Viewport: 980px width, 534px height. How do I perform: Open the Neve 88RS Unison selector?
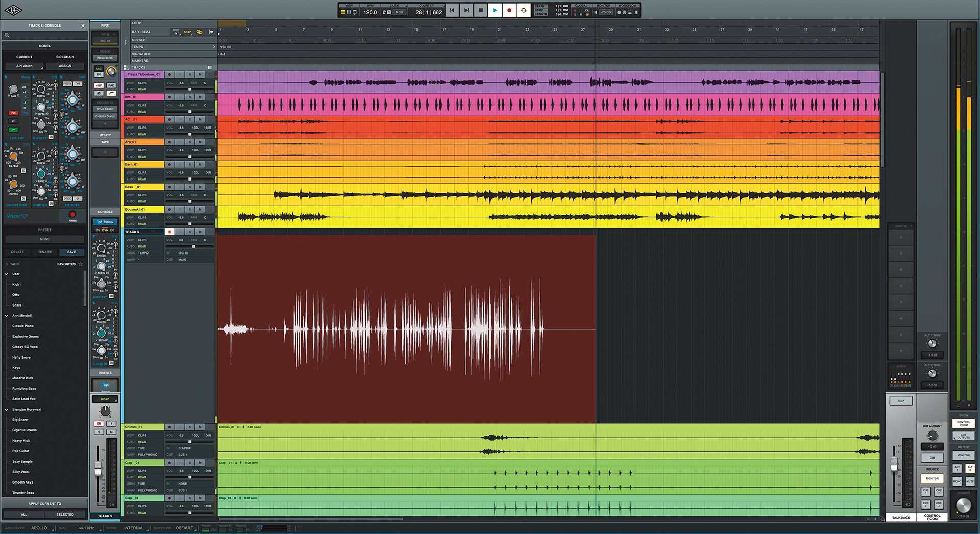point(105,58)
